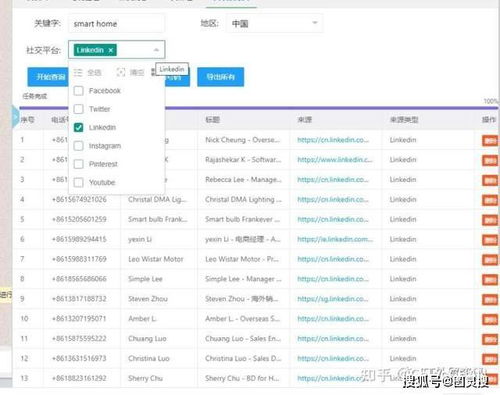The width and height of the screenshot is (500, 395).
Task: Click the purple 100% task progress bar
Action: [x=259, y=108]
